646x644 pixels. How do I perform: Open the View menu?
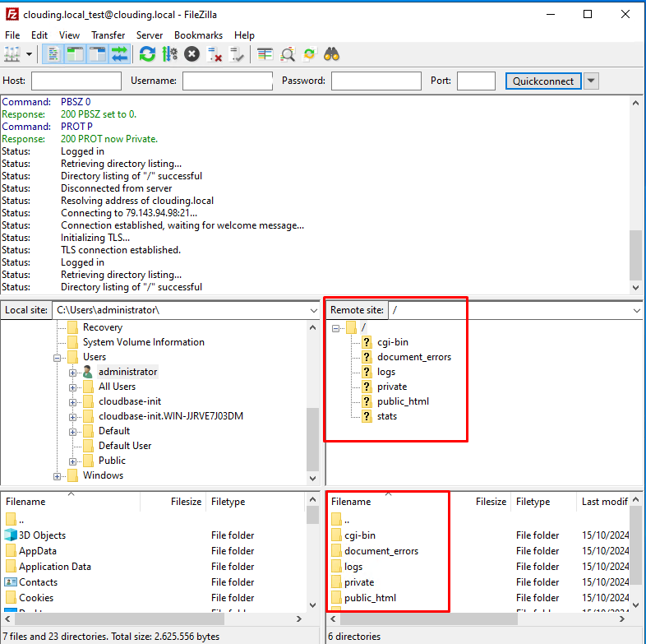pos(69,35)
